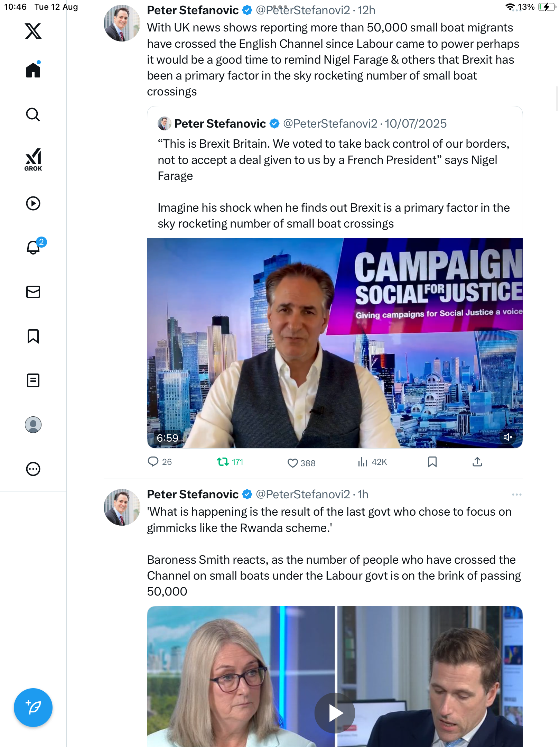This screenshot has width=560, height=747.
Task: Expand the More circle menu
Action: point(33,469)
